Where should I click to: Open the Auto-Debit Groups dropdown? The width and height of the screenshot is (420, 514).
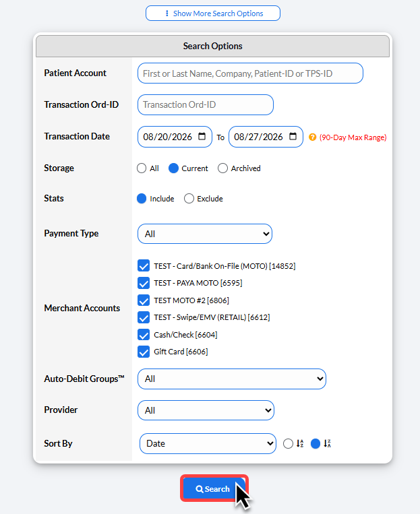pyautogui.click(x=232, y=379)
